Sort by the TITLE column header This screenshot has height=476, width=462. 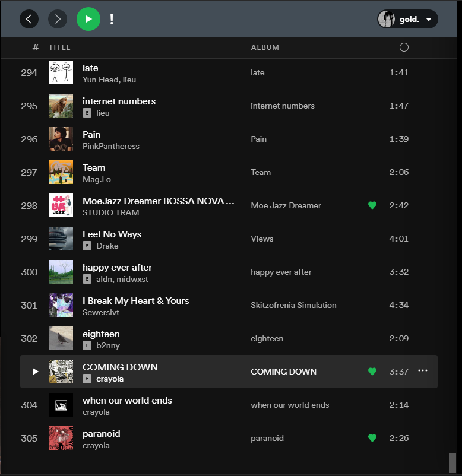[x=59, y=47]
